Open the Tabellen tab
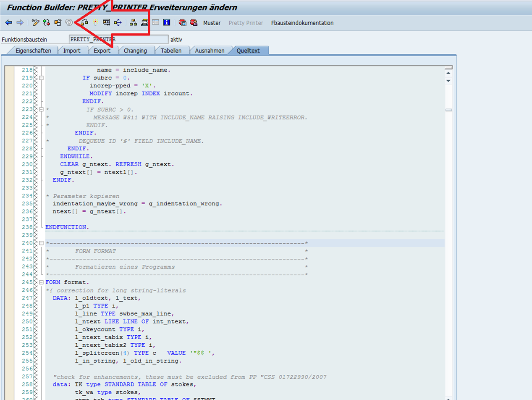Viewport: 532px width, 400px height. 171,50
